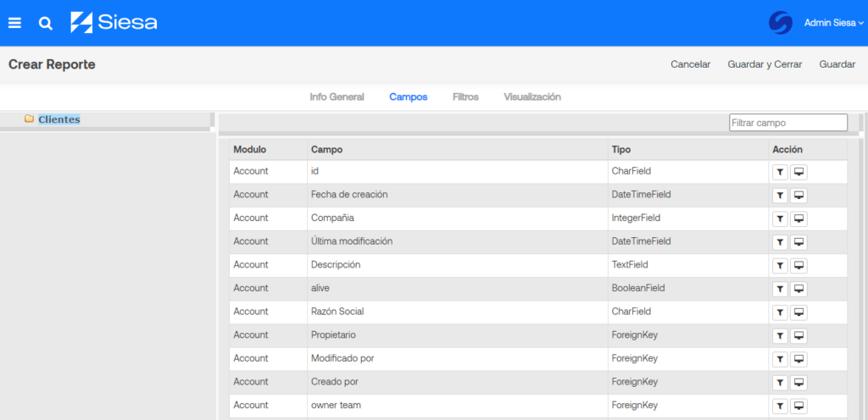
Task: Click the Siesa logo in header
Action: coord(114,23)
